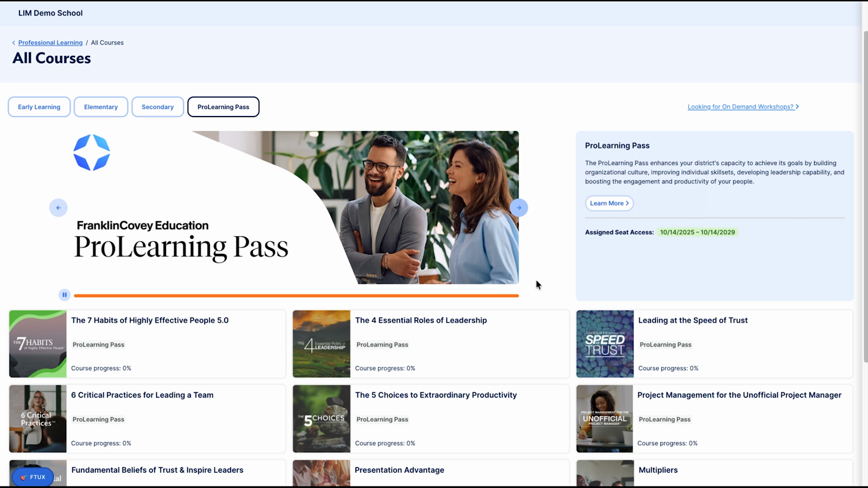Click Course progress on Speed of Trust card

[668, 368]
